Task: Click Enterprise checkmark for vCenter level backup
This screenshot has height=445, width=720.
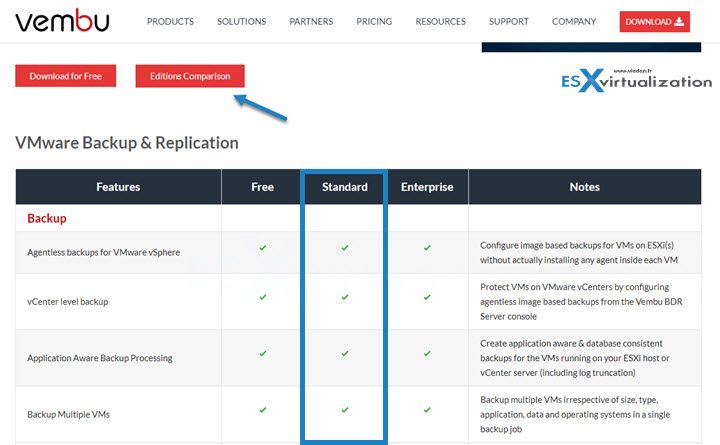Action: click(427, 297)
